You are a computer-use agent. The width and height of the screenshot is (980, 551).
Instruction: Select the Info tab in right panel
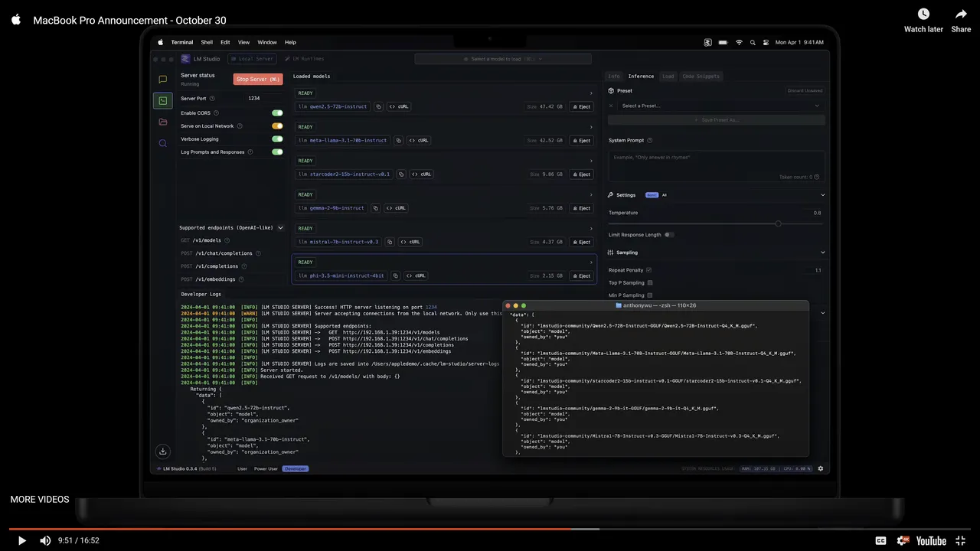614,77
